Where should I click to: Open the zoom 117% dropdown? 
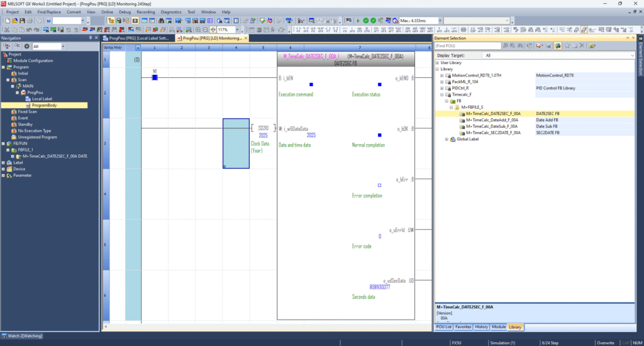(237, 30)
